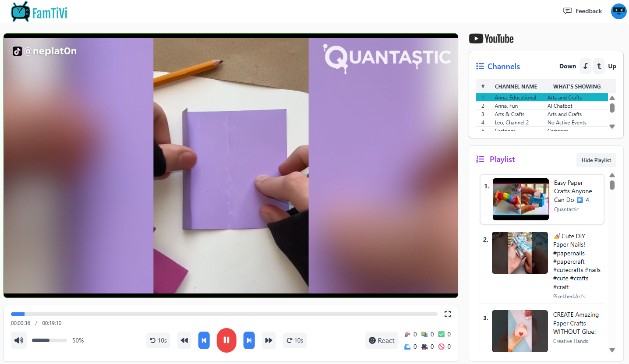
Task: Click the fast forward double-arrow icon
Action: 269,340
